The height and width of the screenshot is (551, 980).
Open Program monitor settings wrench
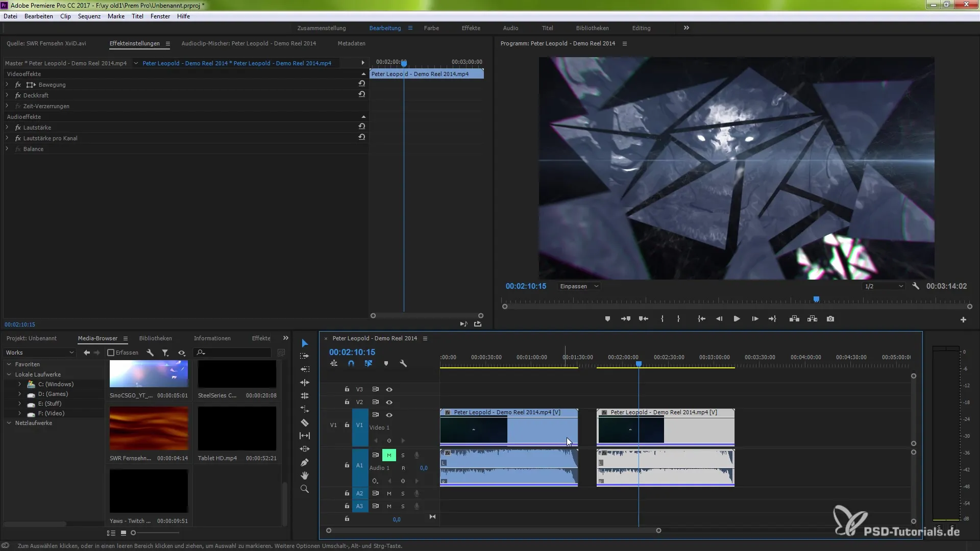coord(916,286)
